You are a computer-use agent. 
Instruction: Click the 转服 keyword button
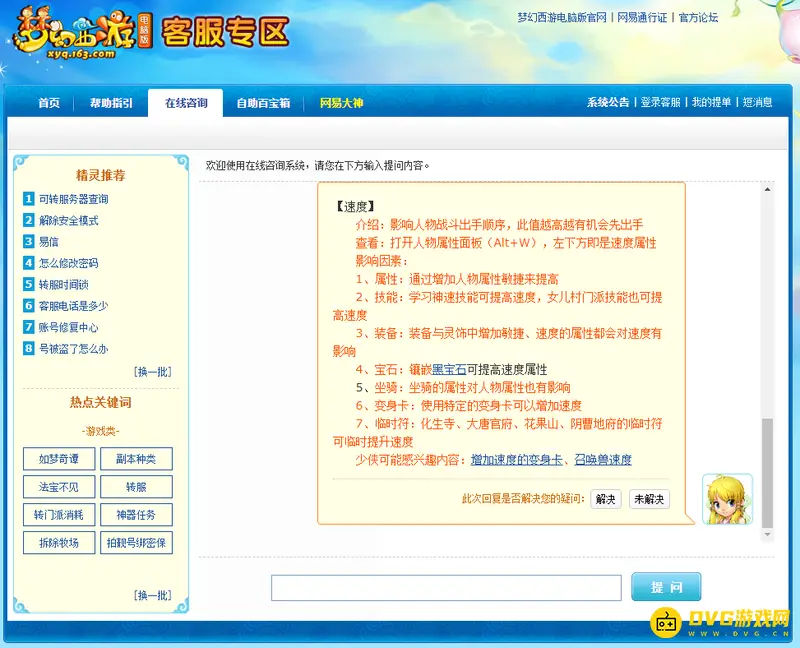(x=136, y=487)
